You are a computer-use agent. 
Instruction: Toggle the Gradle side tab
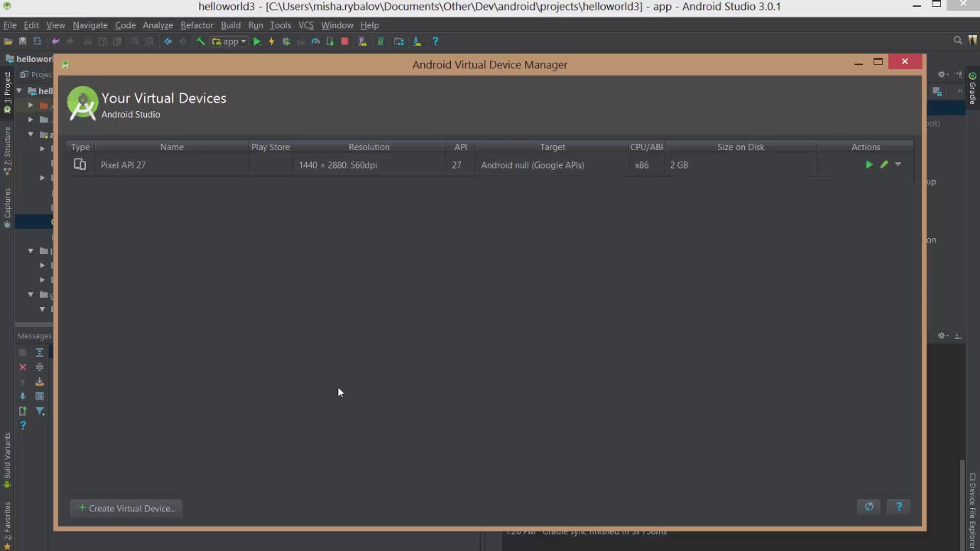click(972, 88)
